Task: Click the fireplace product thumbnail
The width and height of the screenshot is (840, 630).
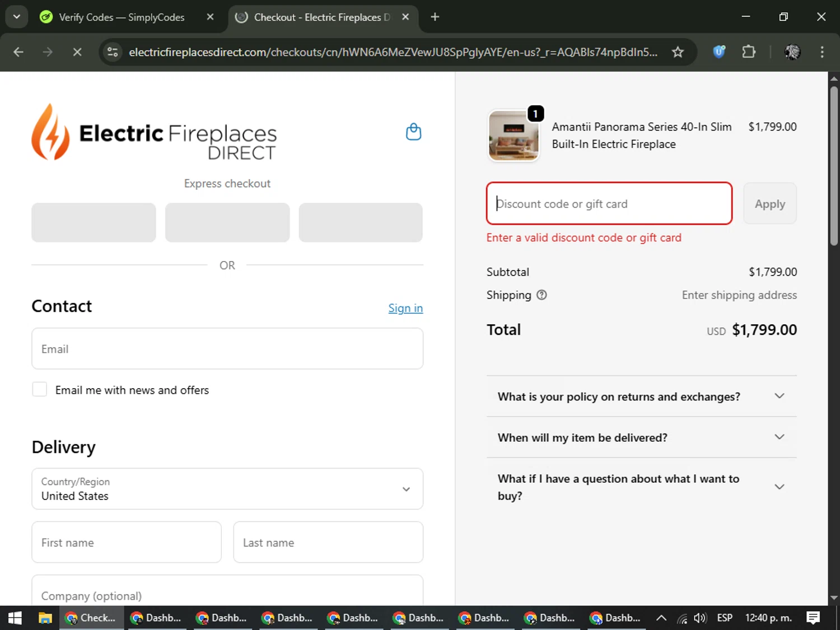Action: [514, 136]
